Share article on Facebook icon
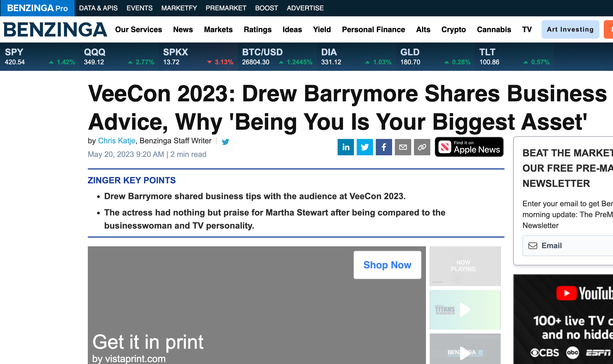The image size is (613, 364). click(384, 147)
